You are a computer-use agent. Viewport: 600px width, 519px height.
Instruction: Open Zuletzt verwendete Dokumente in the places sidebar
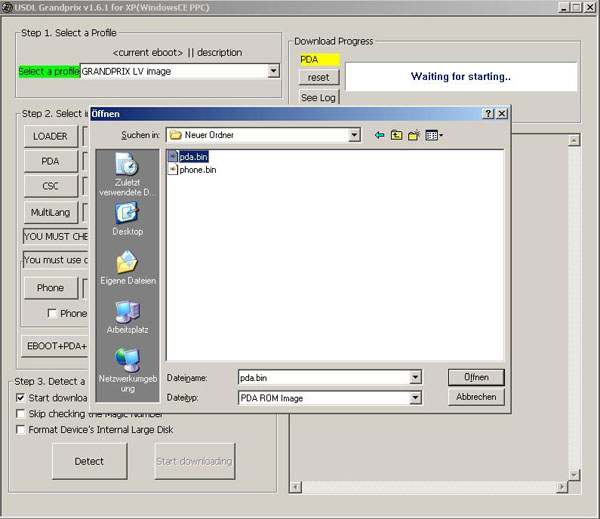pos(126,174)
